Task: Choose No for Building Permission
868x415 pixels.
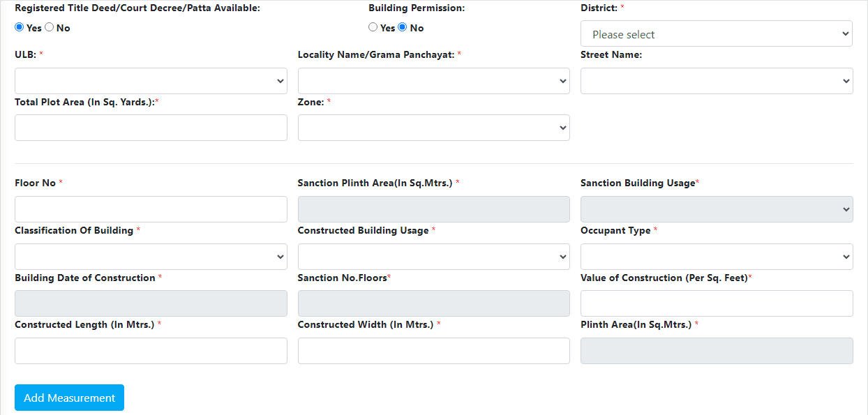Action: point(403,27)
